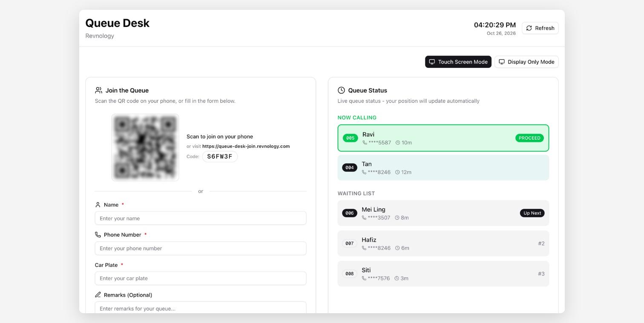The height and width of the screenshot is (323, 644).
Task: Click queue number 007 badge
Action: tap(350, 243)
